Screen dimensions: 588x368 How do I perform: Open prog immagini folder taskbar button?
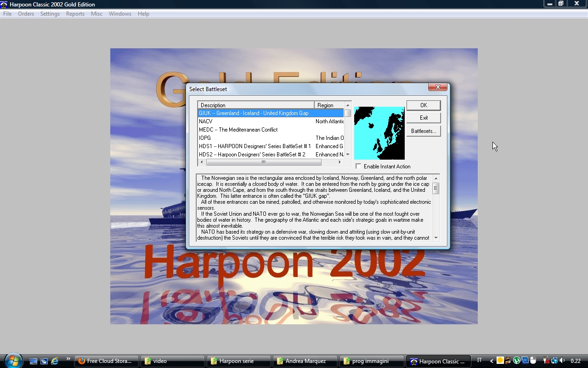[x=371, y=361]
